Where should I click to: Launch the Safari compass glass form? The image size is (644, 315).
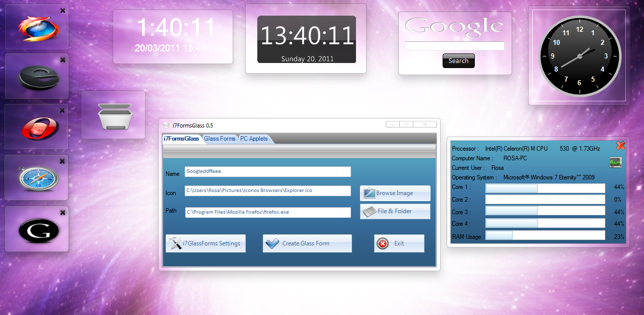(38, 179)
